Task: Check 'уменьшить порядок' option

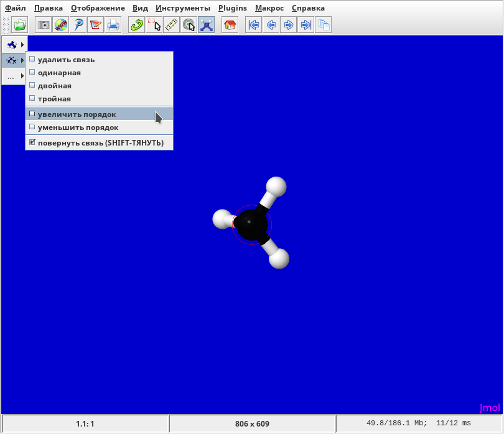Action: tap(100, 127)
